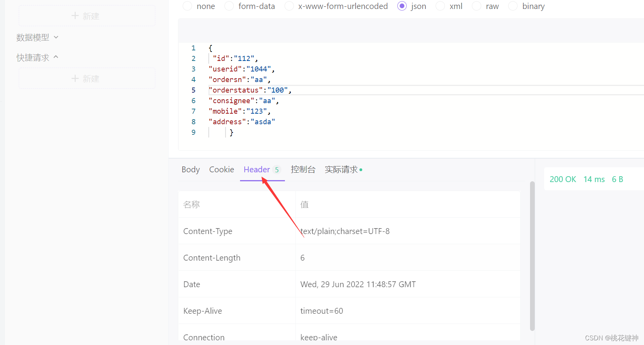The image size is (644, 345).
Task: Click JSON line "ordersn":"aa"
Action: 240,80
